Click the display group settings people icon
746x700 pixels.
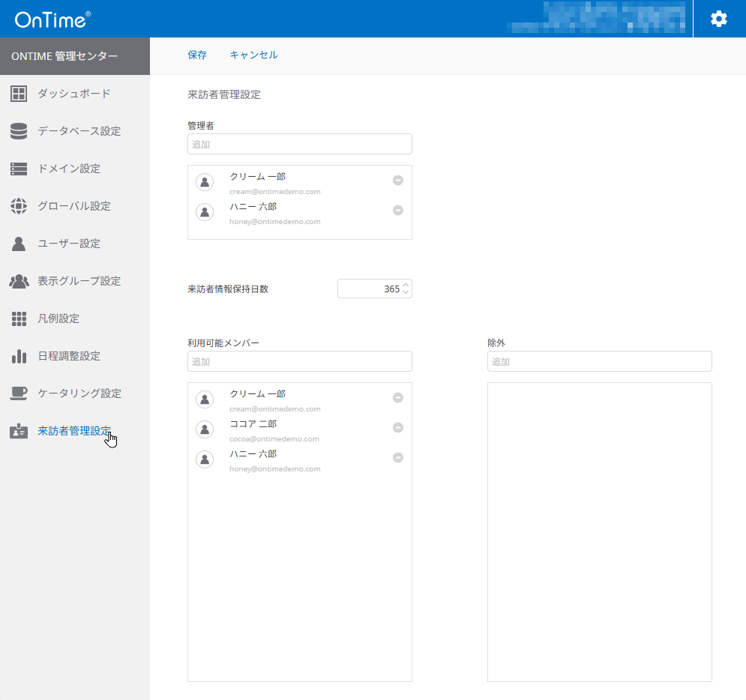pyautogui.click(x=19, y=281)
